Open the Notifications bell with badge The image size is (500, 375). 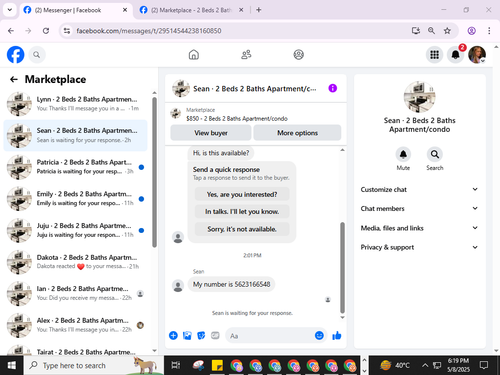[x=456, y=55]
